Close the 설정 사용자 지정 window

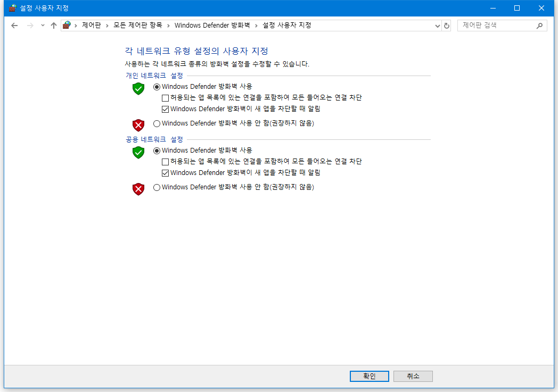click(541, 8)
